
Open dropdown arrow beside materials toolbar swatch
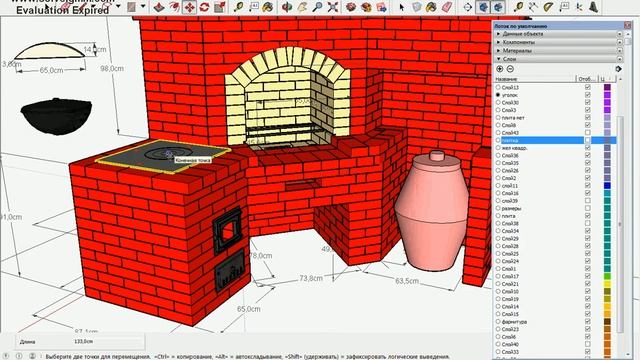point(143,7)
